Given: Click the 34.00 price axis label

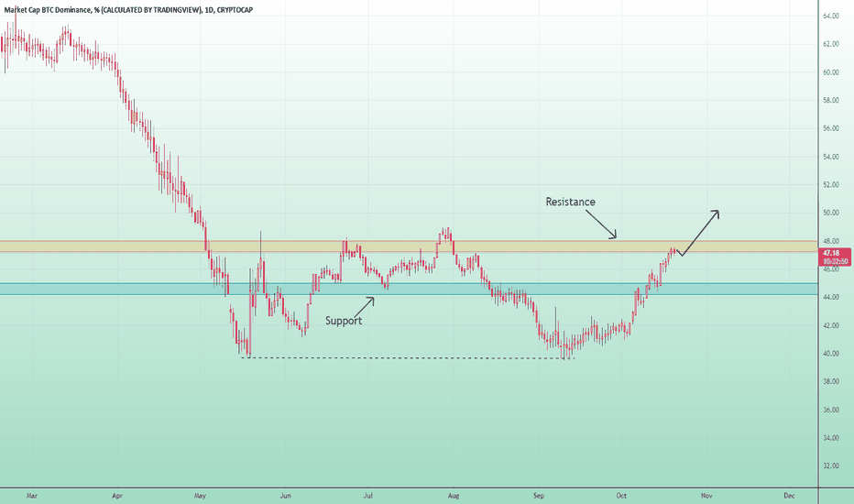Looking at the screenshot, I should point(830,437).
